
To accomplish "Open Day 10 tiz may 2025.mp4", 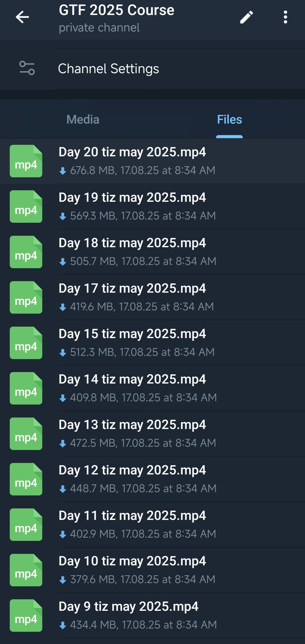I will (x=132, y=561).
